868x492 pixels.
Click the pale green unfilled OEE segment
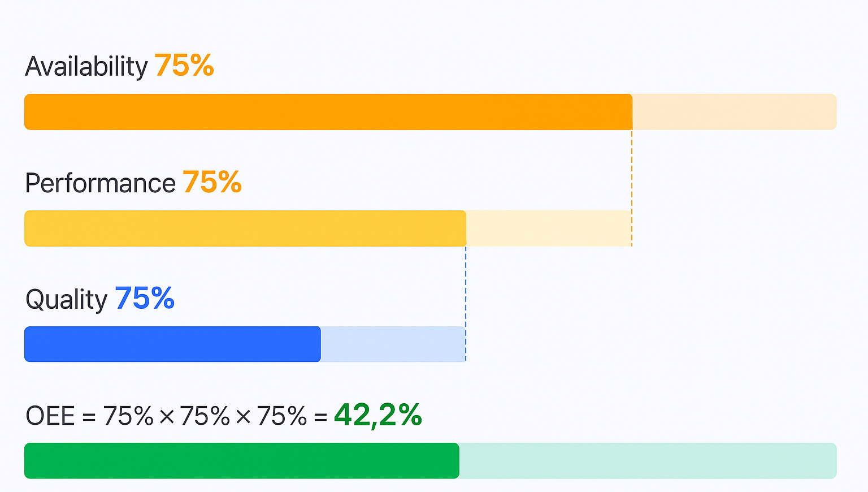point(648,461)
